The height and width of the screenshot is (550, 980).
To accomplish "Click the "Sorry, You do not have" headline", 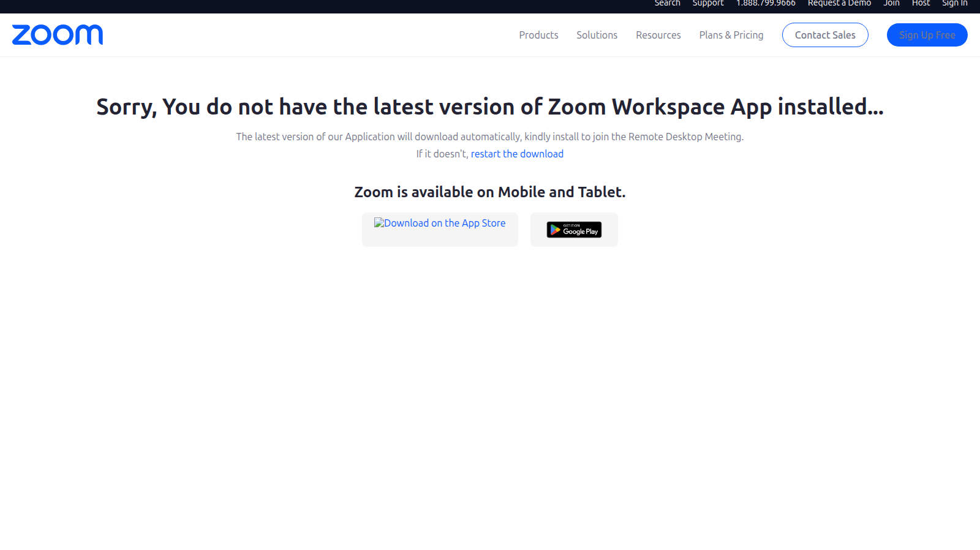I will pyautogui.click(x=490, y=107).
